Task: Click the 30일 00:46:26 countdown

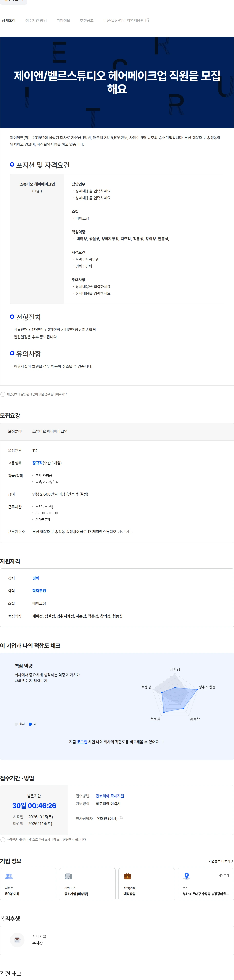Action: tap(34, 805)
